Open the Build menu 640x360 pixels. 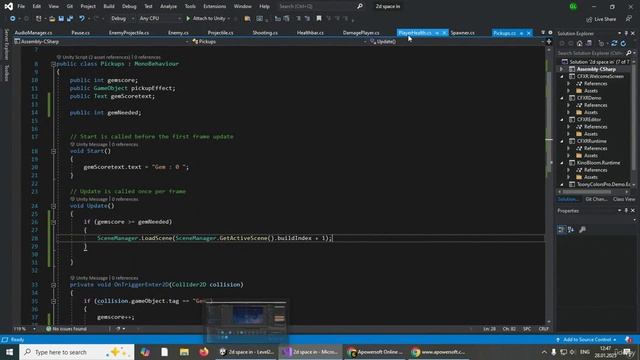pos(109,7)
